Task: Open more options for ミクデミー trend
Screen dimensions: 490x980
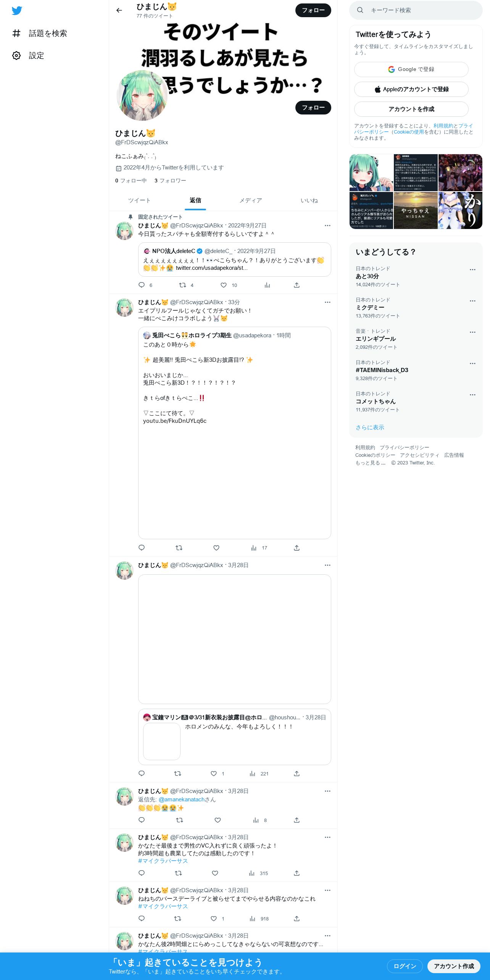Action: click(472, 301)
